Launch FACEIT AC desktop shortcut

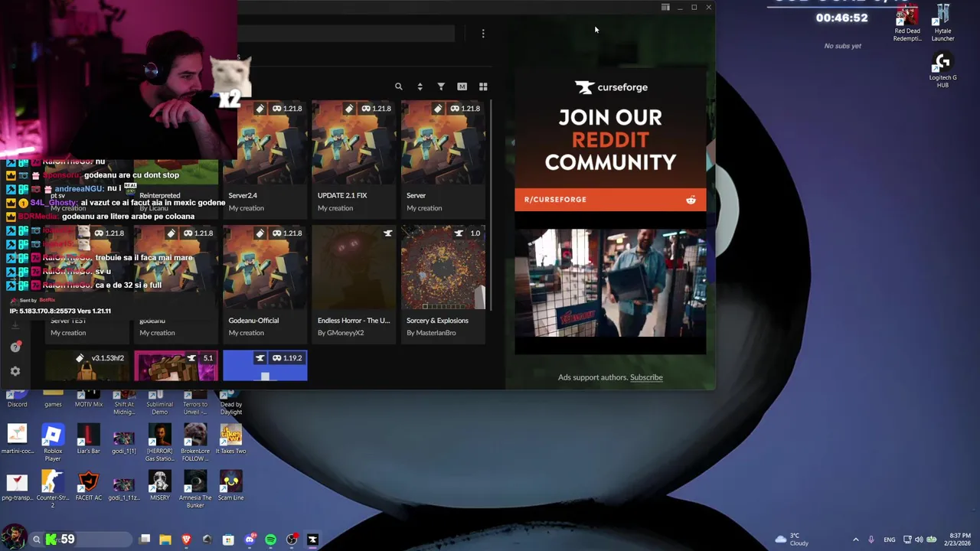(88, 486)
